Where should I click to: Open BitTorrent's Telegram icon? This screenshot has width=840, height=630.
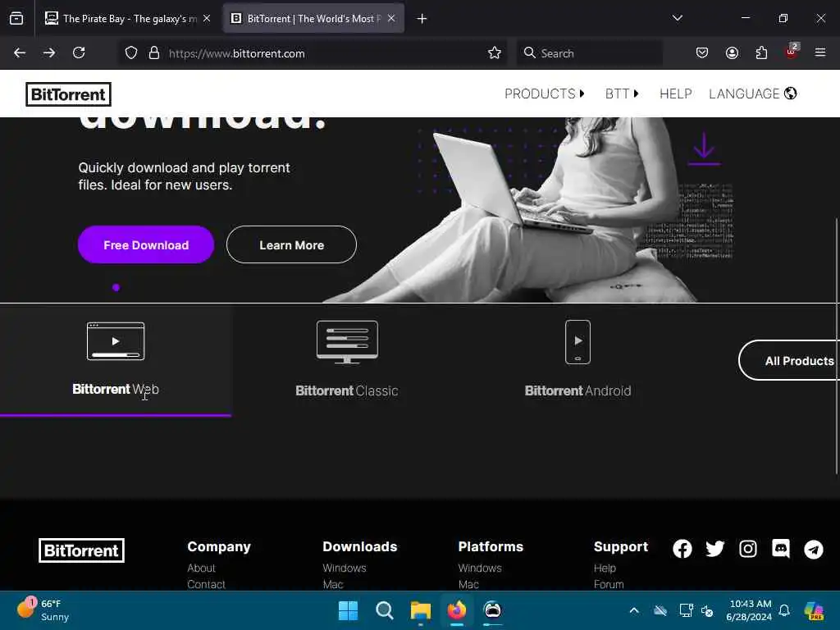pyautogui.click(x=813, y=549)
